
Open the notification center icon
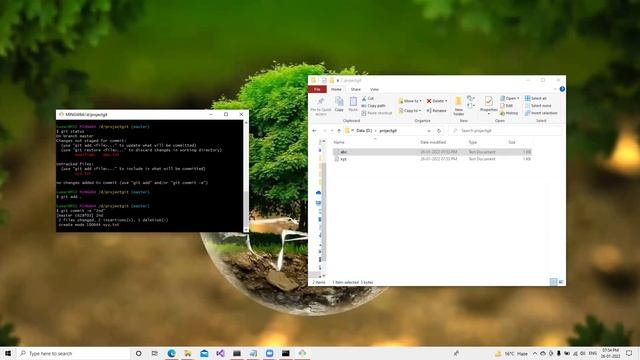pos(629,353)
